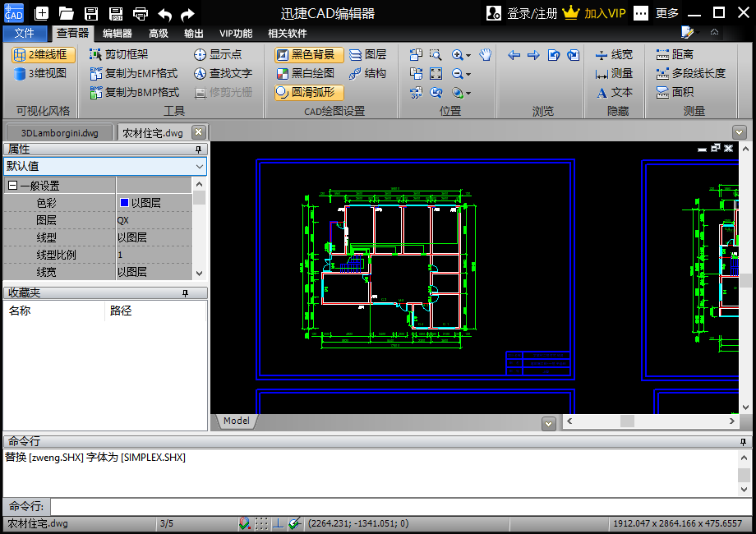Click the canvas horizontal scrollbar thumb
The image size is (756, 534).
pos(627,421)
